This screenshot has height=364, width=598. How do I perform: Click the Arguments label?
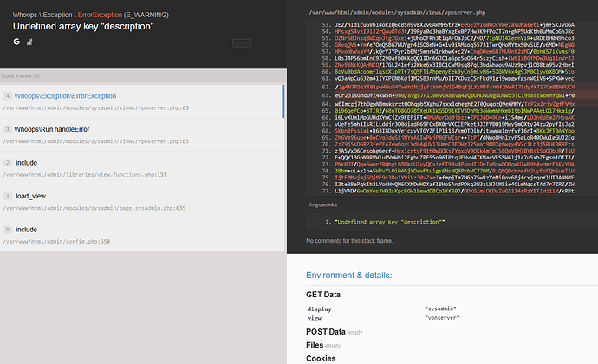(323, 205)
